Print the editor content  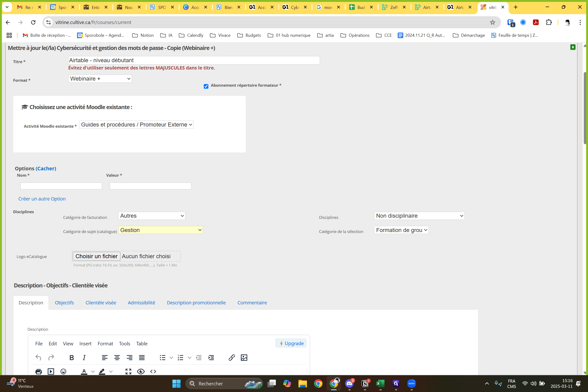pyautogui.click(x=38, y=372)
